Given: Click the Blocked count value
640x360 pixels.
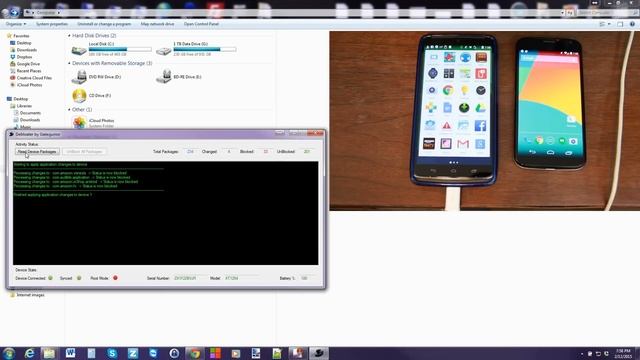Looking at the screenshot, I should point(266,151).
